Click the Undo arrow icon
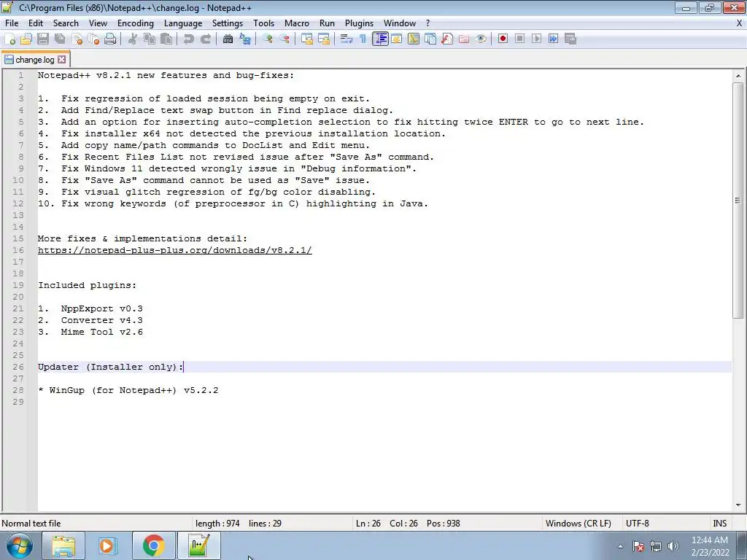The image size is (747, 560). (189, 39)
